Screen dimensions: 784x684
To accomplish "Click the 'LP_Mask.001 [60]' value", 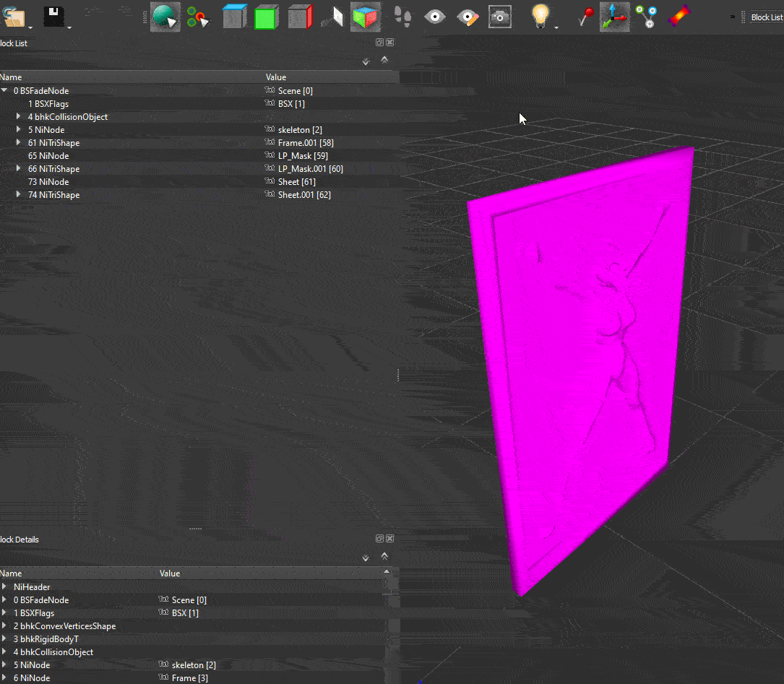I will tap(311, 169).
